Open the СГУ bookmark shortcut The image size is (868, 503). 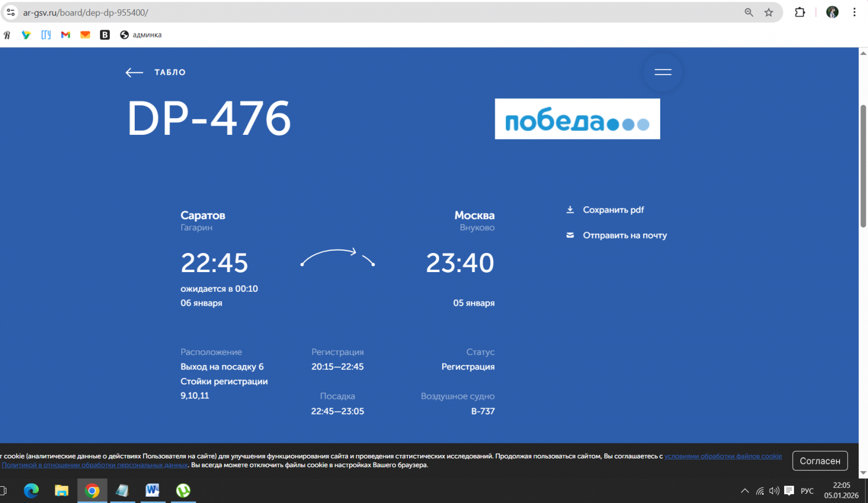coord(46,35)
